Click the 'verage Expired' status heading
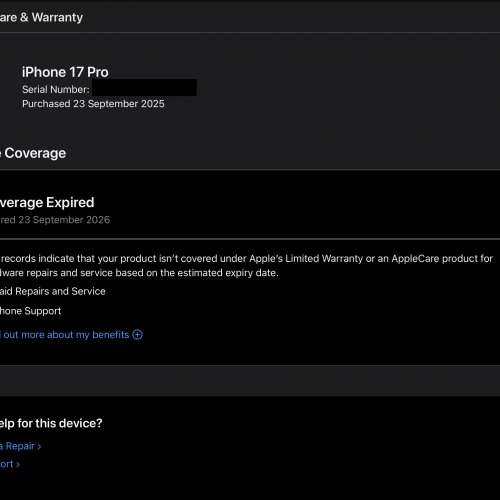This screenshot has height=500, width=500. point(47,202)
